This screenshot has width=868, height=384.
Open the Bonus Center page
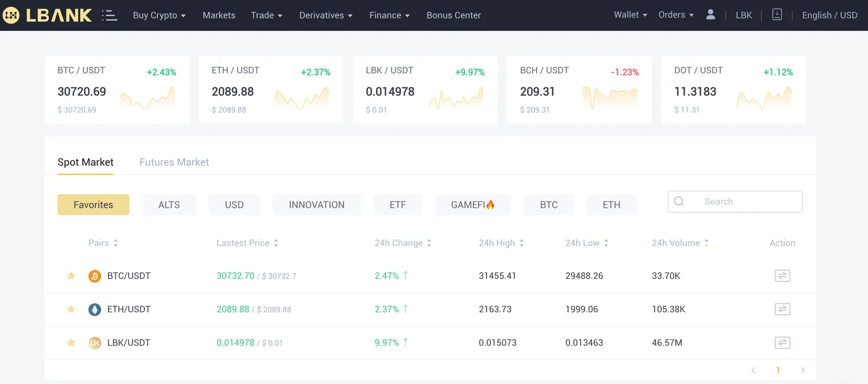point(454,15)
